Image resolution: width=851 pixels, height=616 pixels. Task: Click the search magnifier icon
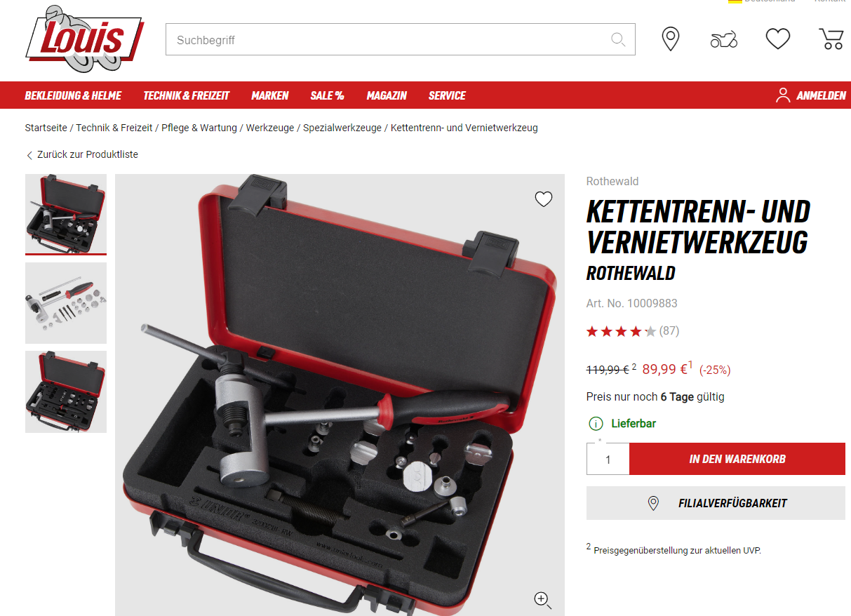pyautogui.click(x=618, y=39)
